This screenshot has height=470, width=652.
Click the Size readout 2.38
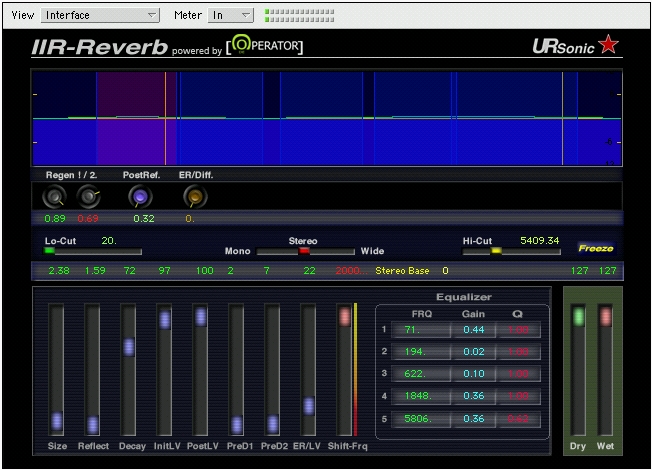[x=59, y=271]
